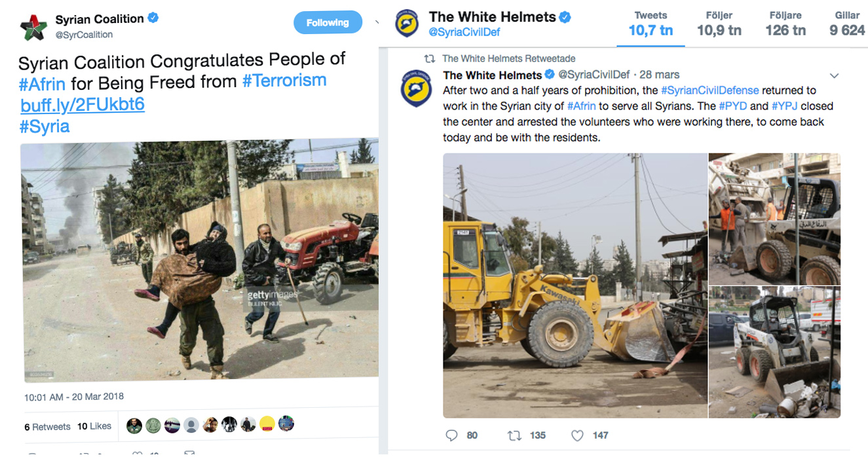This screenshot has height=457, width=868.
Task: Open the white Bobcat skid loader photo
Action: click(774, 352)
